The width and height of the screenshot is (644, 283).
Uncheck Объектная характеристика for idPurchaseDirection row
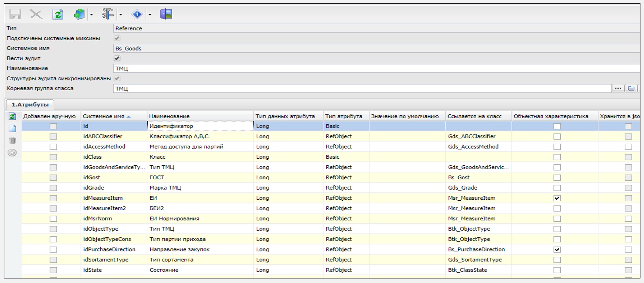coord(557,250)
